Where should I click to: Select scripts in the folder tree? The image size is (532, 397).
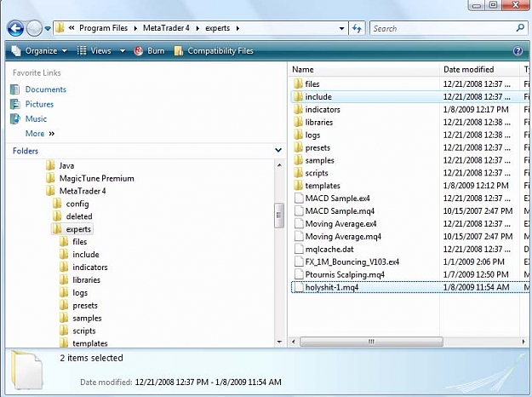[x=83, y=331]
